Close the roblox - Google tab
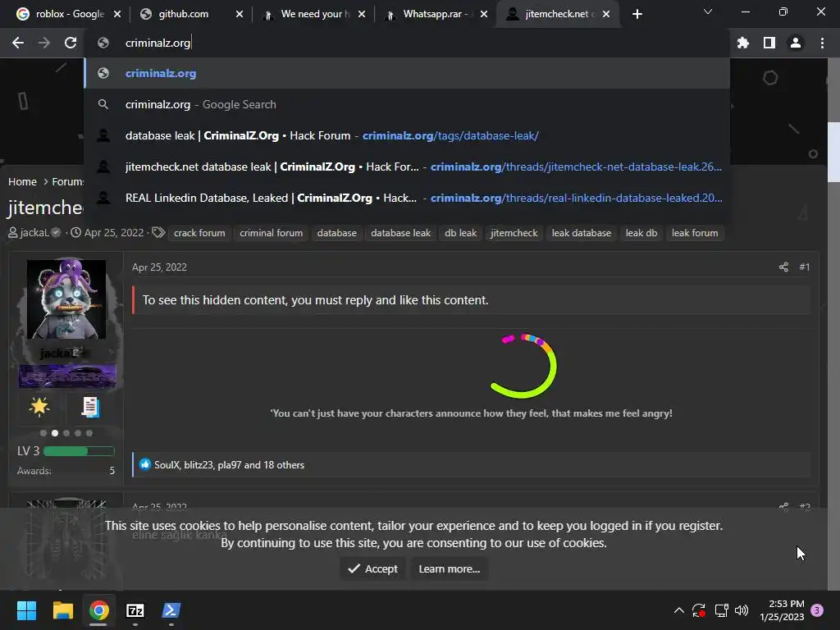The image size is (840, 630). (117, 14)
